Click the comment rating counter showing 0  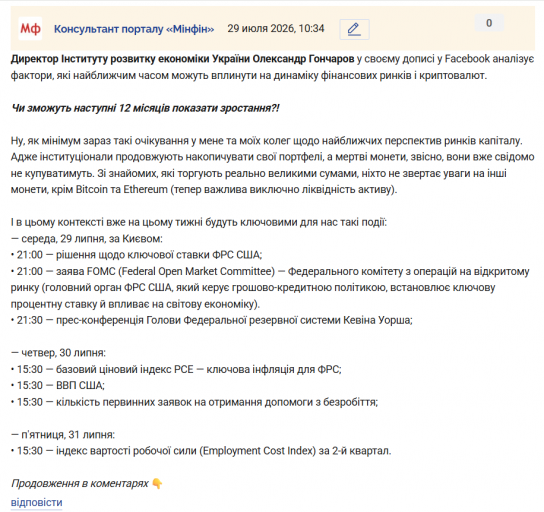pyautogui.click(x=489, y=23)
